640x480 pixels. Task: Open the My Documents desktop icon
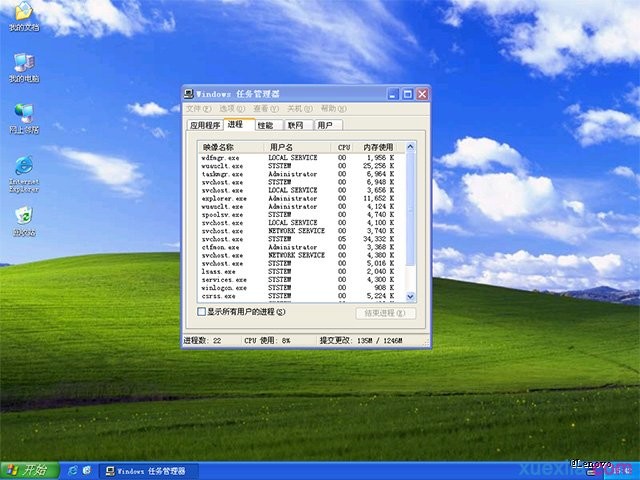point(24,17)
